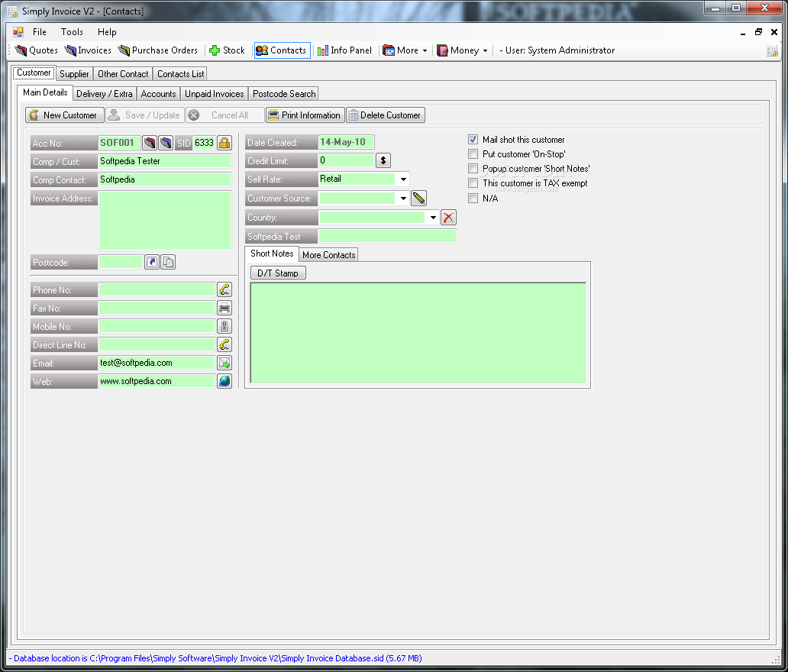This screenshot has height=672, width=788.
Task: Click the send email icon beside Email
Action: click(x=224, y=363)
